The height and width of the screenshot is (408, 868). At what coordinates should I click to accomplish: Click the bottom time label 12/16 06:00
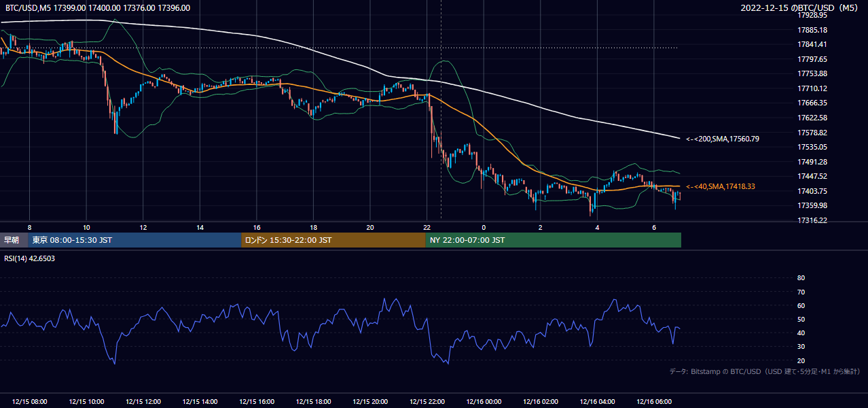coord(653,402)
